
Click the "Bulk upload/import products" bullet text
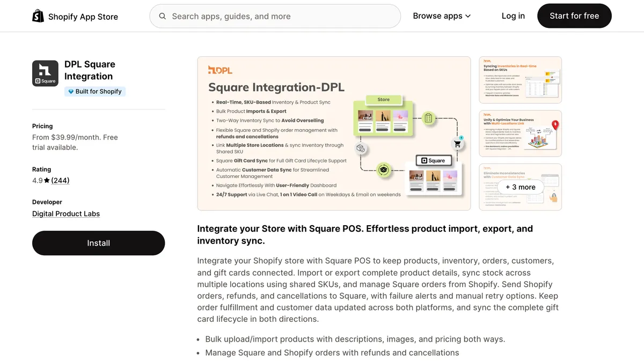(355, 339)
